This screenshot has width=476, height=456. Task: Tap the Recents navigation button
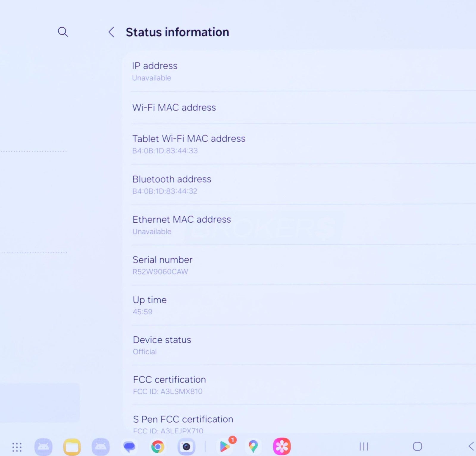(x=364, y=446)
